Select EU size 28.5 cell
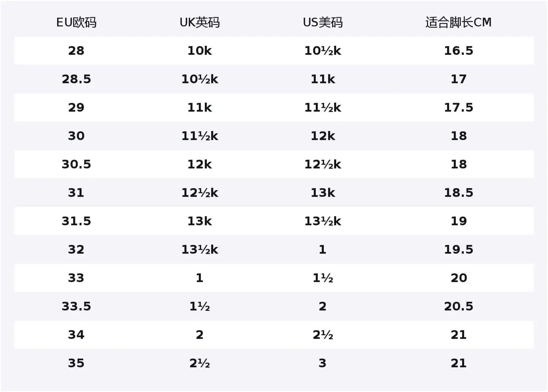 [76, 79]
